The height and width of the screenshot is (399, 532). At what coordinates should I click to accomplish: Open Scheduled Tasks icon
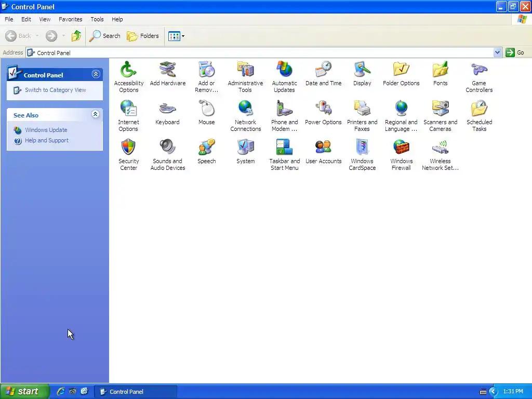(x=479, y=109)
